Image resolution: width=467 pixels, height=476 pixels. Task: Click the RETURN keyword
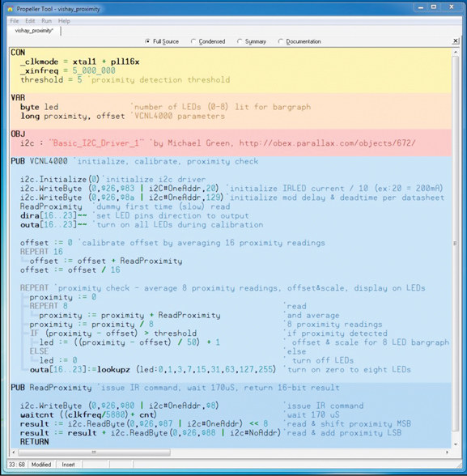coord(34,442)
